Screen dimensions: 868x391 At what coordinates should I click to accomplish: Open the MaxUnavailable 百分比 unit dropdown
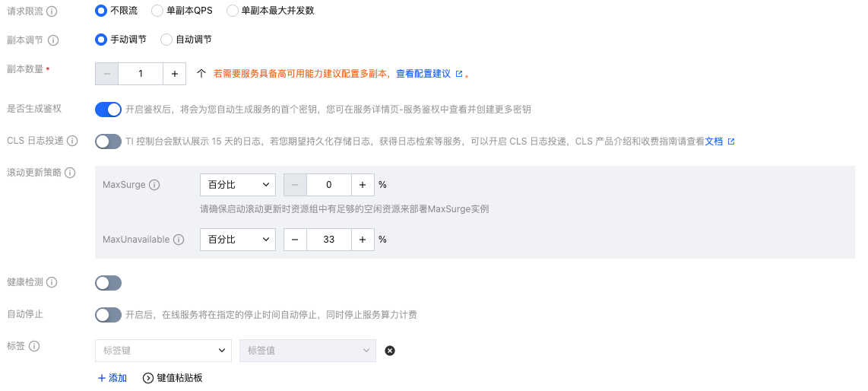tap(237, 240)
